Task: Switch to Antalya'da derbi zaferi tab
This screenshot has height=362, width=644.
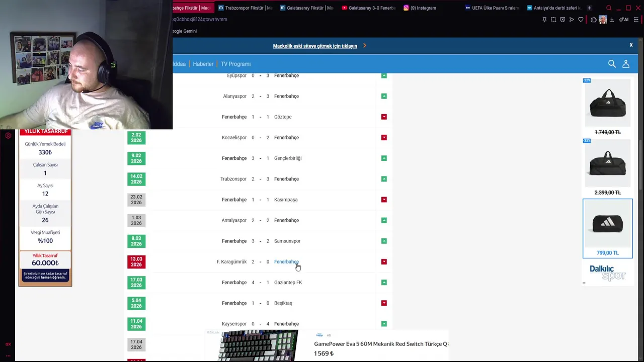Action: click(553, 8)
